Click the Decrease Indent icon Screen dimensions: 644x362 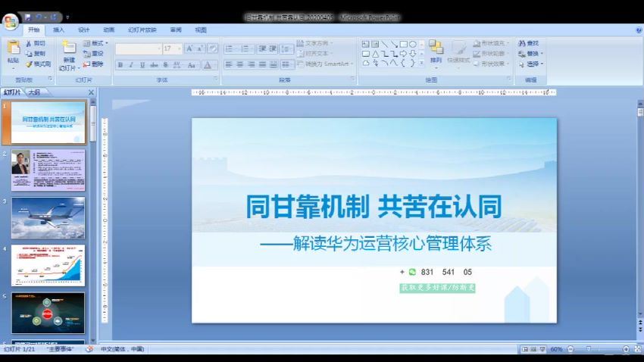click(x=262, y=48)
